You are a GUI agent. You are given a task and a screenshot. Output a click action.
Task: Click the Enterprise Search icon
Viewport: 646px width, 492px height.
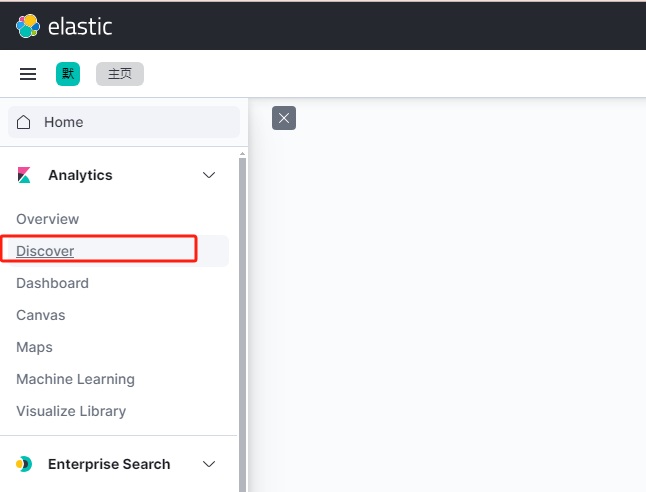click(x=25, y=464)
